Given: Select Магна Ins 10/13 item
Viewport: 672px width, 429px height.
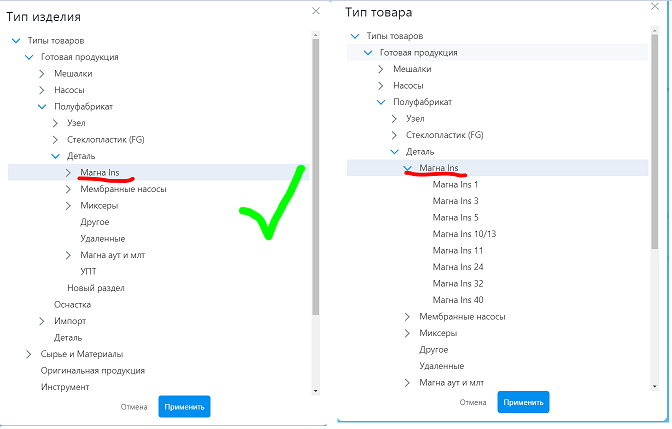Looking at the screenshot, I should point(464,234).
